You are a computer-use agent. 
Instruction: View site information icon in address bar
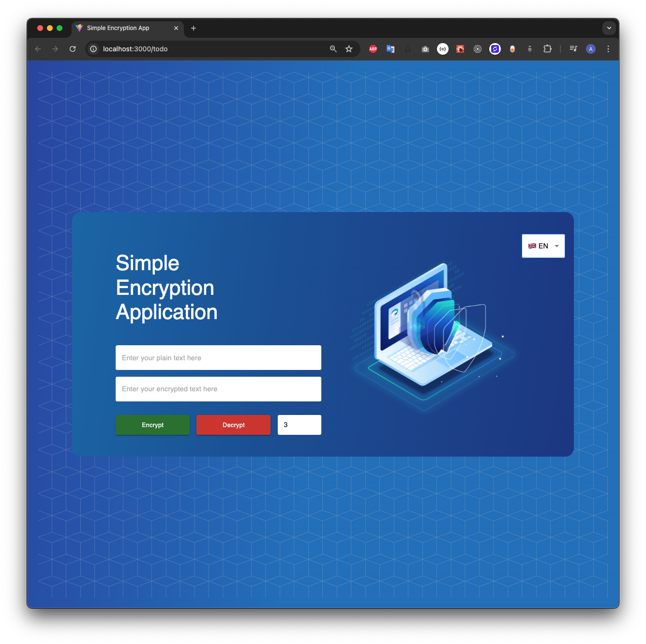click(93, 49)
